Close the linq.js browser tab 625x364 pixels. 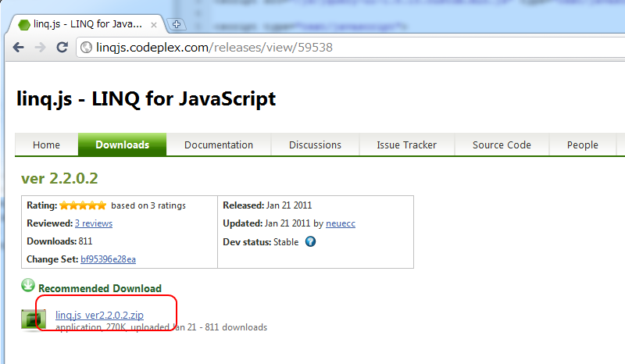click(153, 25)
